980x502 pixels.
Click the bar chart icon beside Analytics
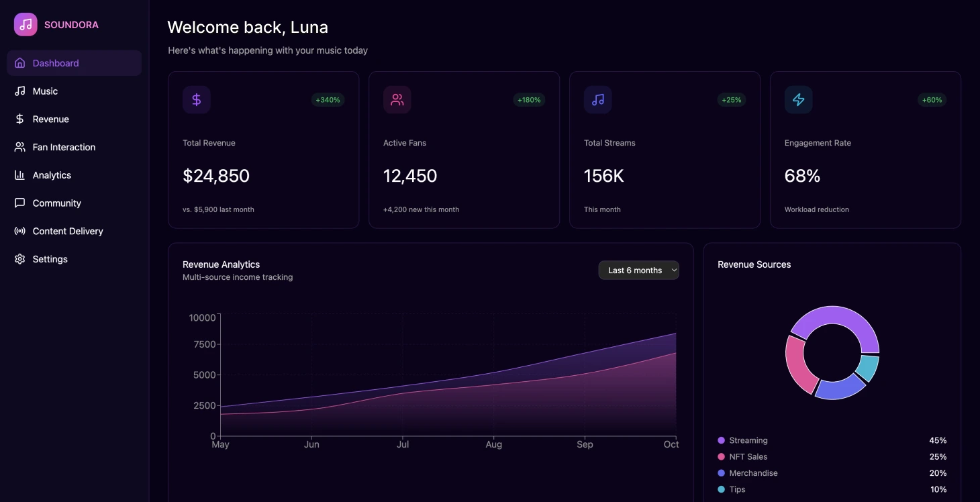[x=20, y=175]
